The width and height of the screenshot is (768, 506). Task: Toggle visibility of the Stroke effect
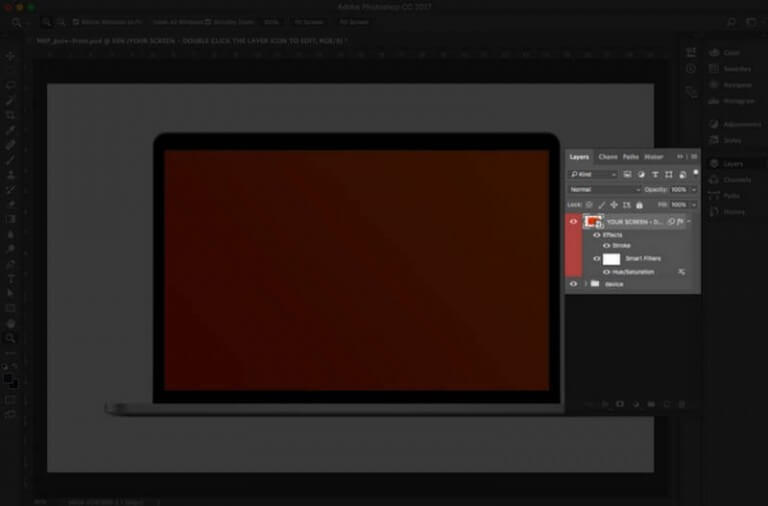pyautogui.click(x=606, y=245)
